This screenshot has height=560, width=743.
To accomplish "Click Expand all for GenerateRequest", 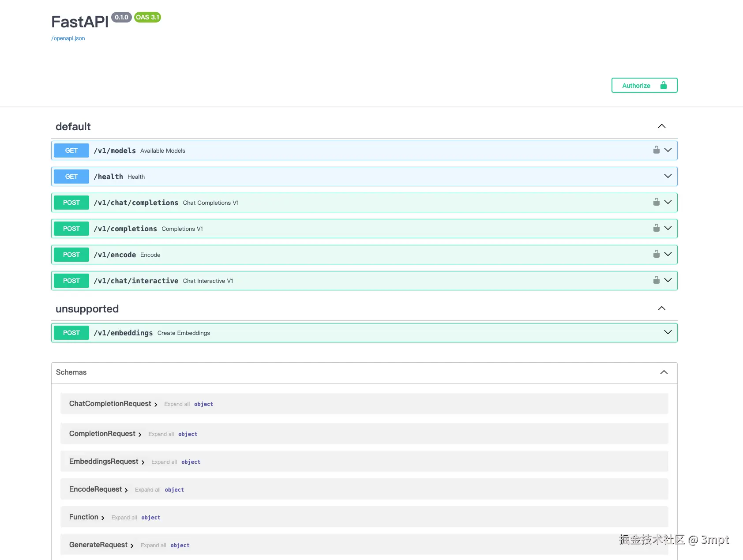I will pyautogui.click(x=153, y=545).
